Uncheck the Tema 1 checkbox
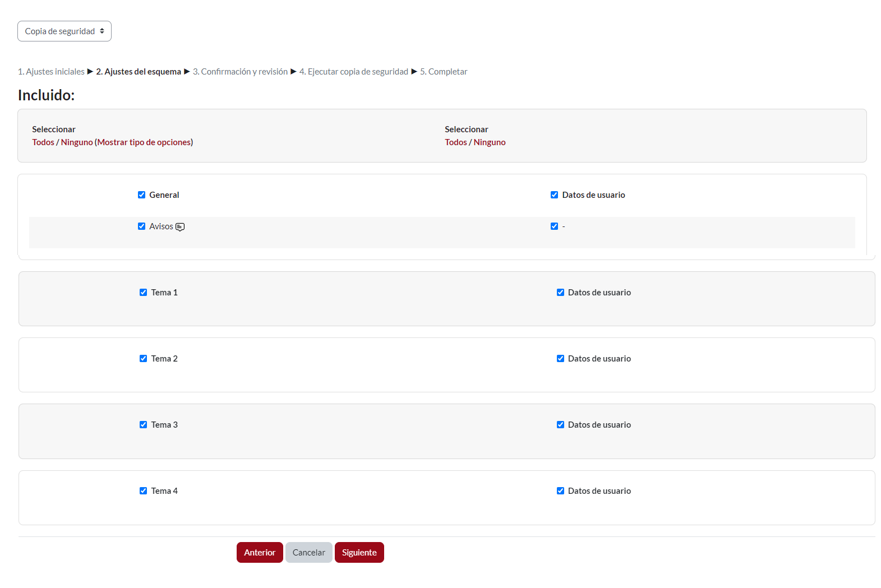Image resolution: width=881 pixels, height=588 pixels. 143,293
